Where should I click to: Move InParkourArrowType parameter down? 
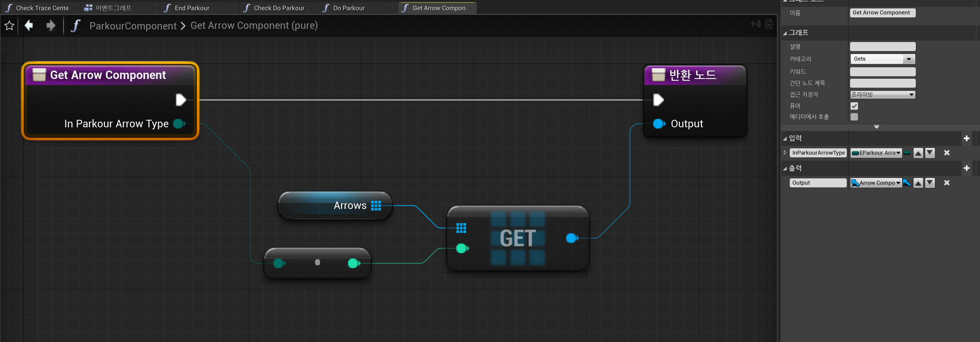coord(930,153)
